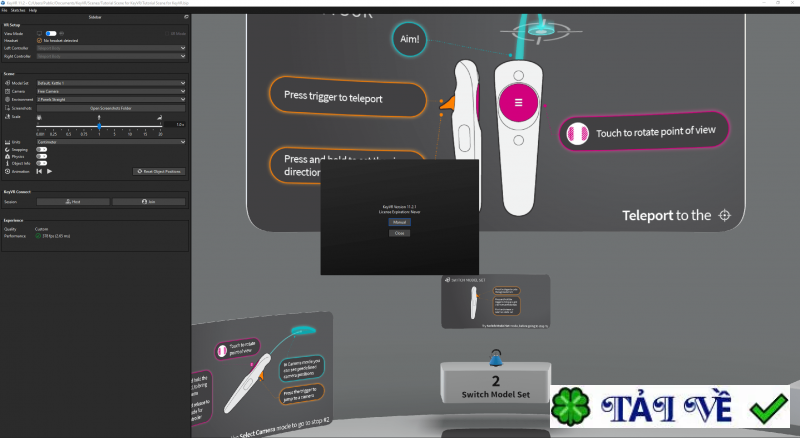Open the Help menu
The image size is (800, 438).
(x=33, y=10)
